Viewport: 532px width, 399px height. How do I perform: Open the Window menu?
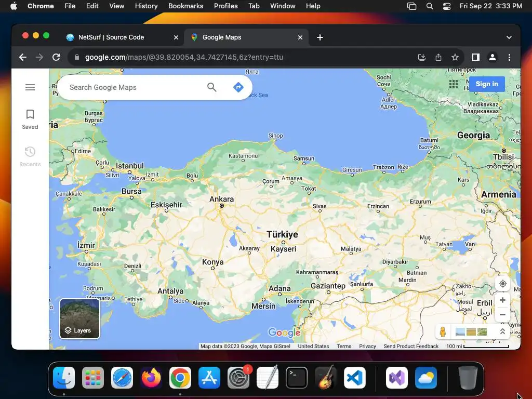pos(283,6)
